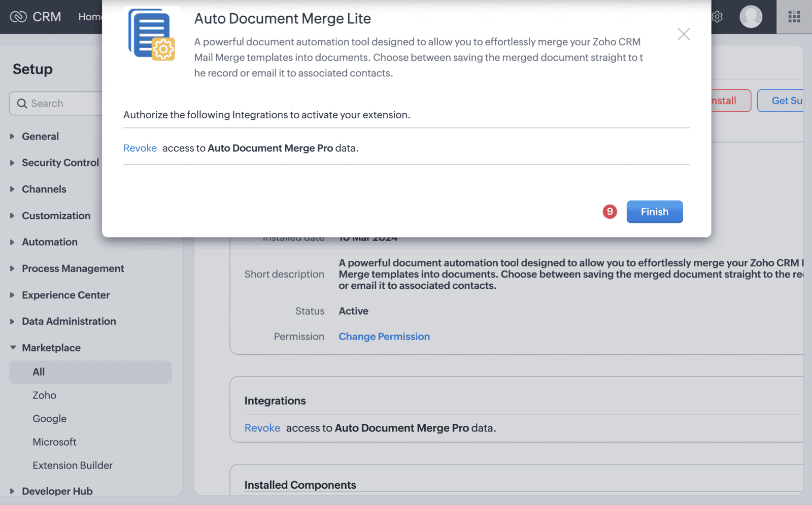This screenshot has height=505, width=812.
Task: Expand the Channels section arrow
Action: (x=12, y=189)
